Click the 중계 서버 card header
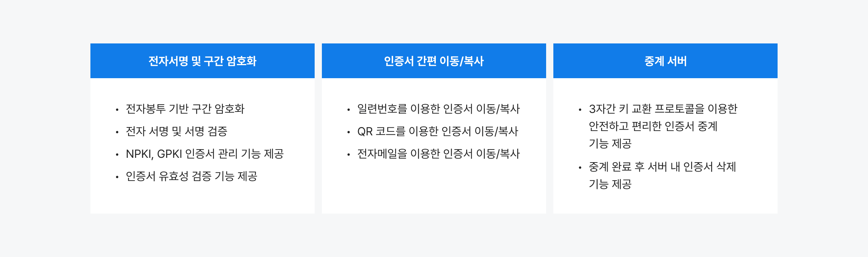 [x=665, y=61]
